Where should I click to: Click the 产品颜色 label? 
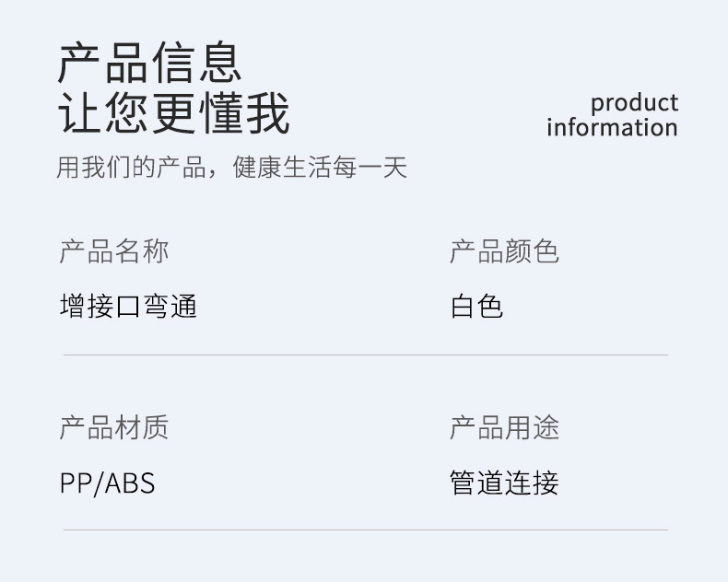[504, 251]
